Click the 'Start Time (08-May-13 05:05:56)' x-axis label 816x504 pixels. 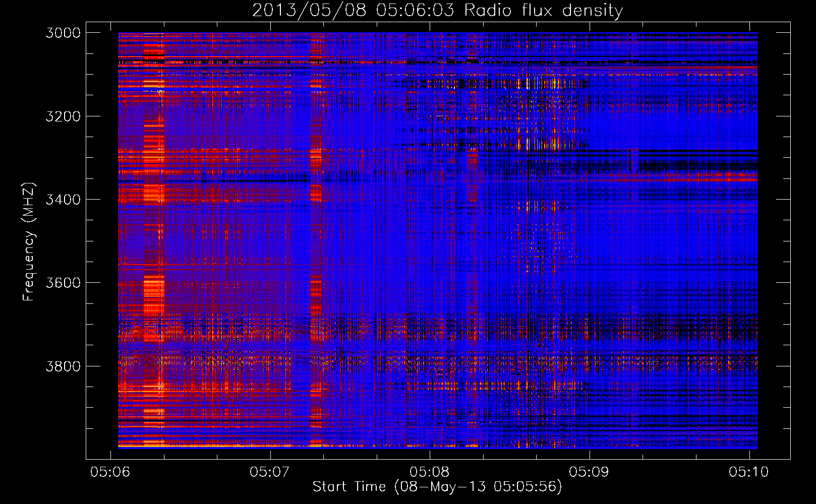(437, 487)
